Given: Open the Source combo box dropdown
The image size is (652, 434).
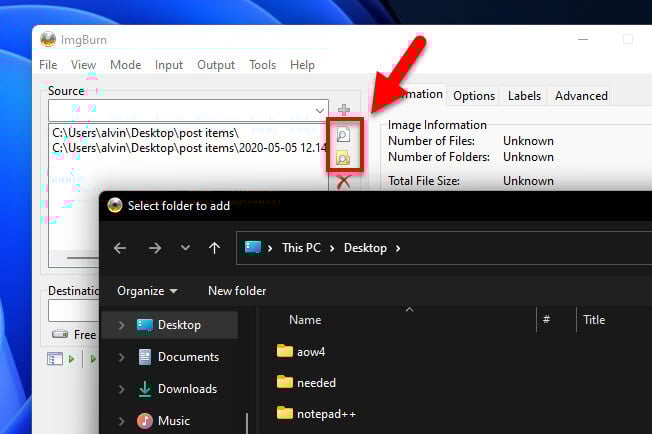Looking at the screenshot, I should click(319, 111).
